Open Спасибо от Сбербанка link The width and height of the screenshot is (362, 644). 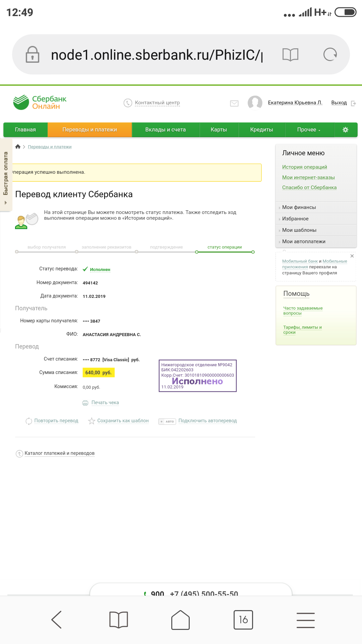pyautogui.click(x=309, y=187)
